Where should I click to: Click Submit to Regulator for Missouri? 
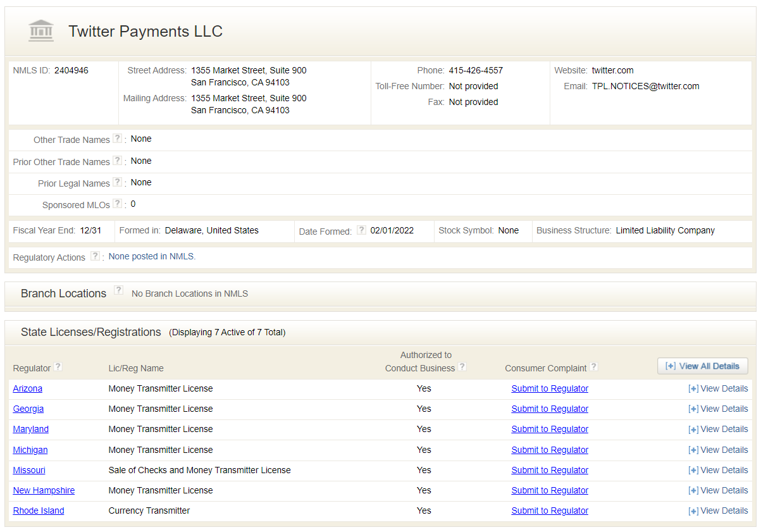pyautogui.click(x=550, y=470)
